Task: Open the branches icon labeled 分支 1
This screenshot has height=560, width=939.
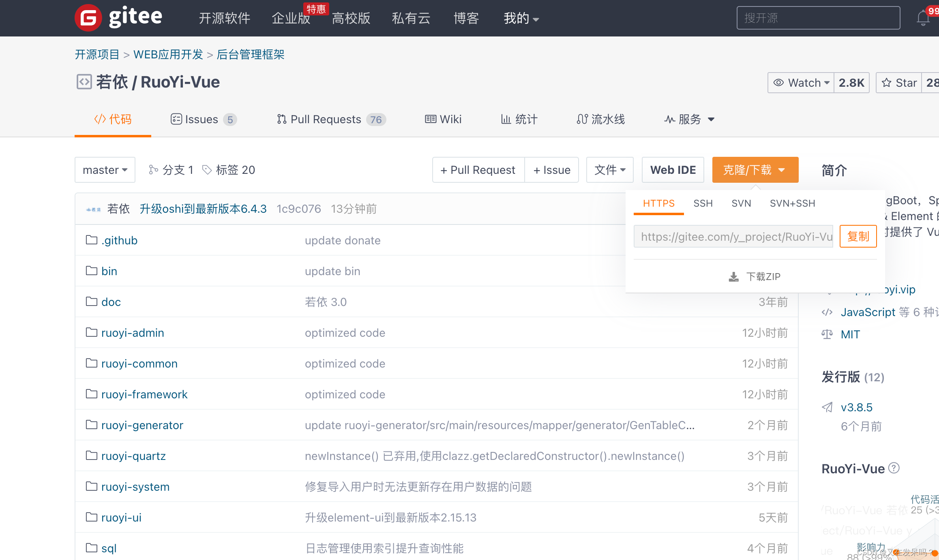Action: tap(153, 170)
